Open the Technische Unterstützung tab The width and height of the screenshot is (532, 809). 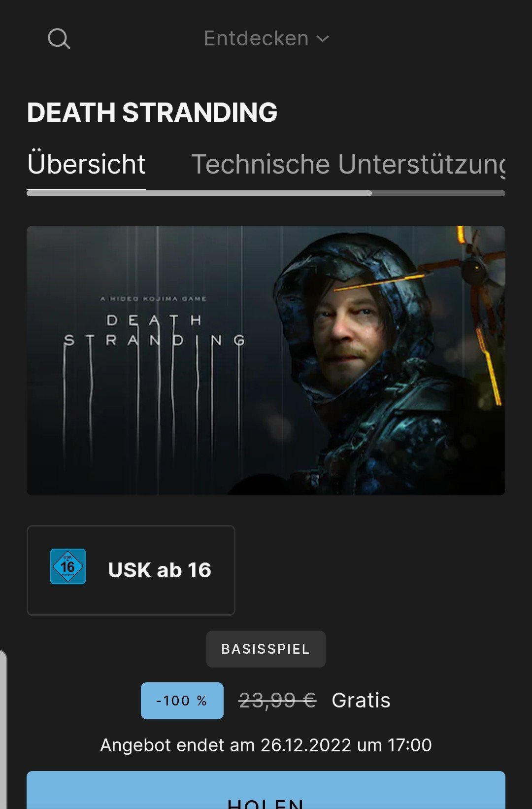point(348,164)
